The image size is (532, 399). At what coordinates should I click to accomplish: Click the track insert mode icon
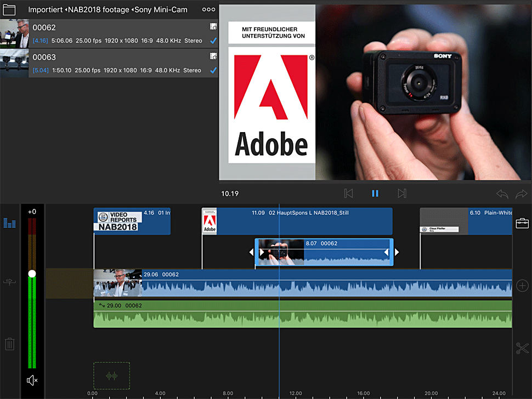[x=9, y=282]
